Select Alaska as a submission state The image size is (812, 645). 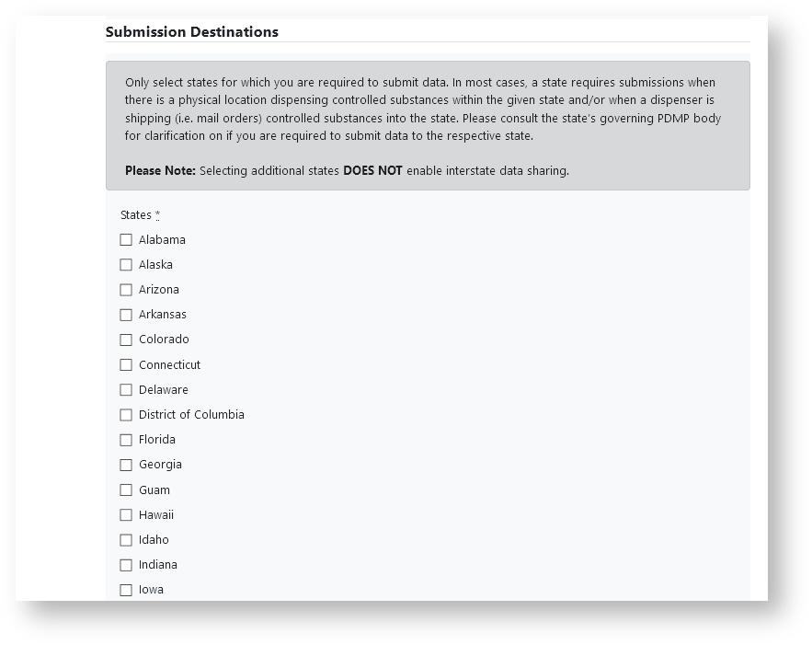pos(126,265)
